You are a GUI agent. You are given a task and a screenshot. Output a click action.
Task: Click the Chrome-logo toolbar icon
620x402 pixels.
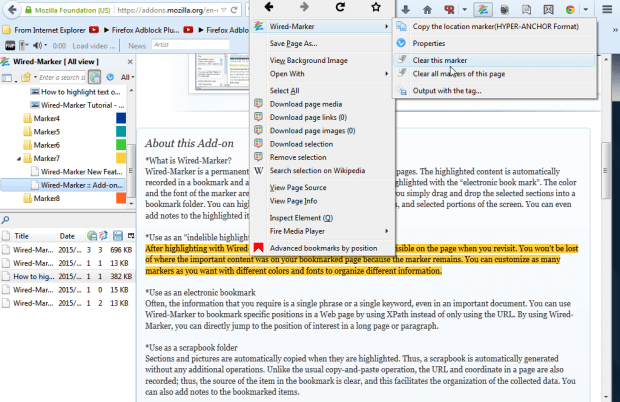(x=570, y=9)
